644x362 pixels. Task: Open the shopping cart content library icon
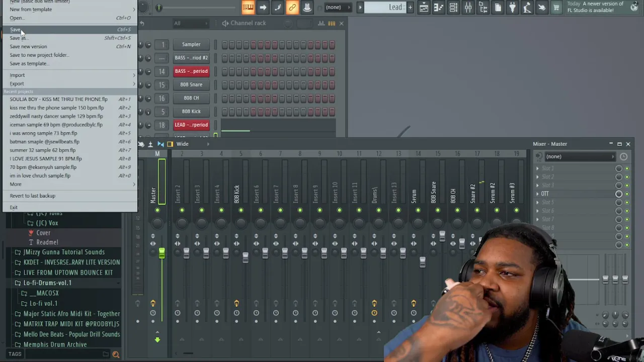(x=556, y=7)
